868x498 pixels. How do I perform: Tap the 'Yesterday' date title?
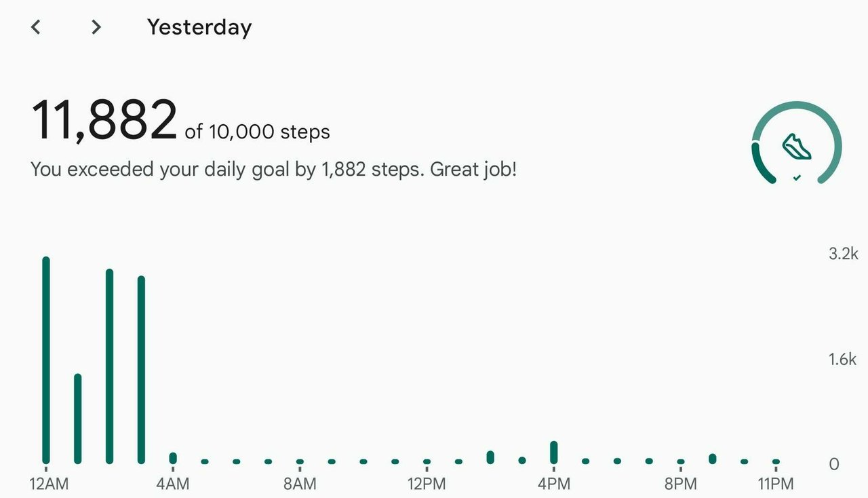pyautogui.click(x=199, y=27)
